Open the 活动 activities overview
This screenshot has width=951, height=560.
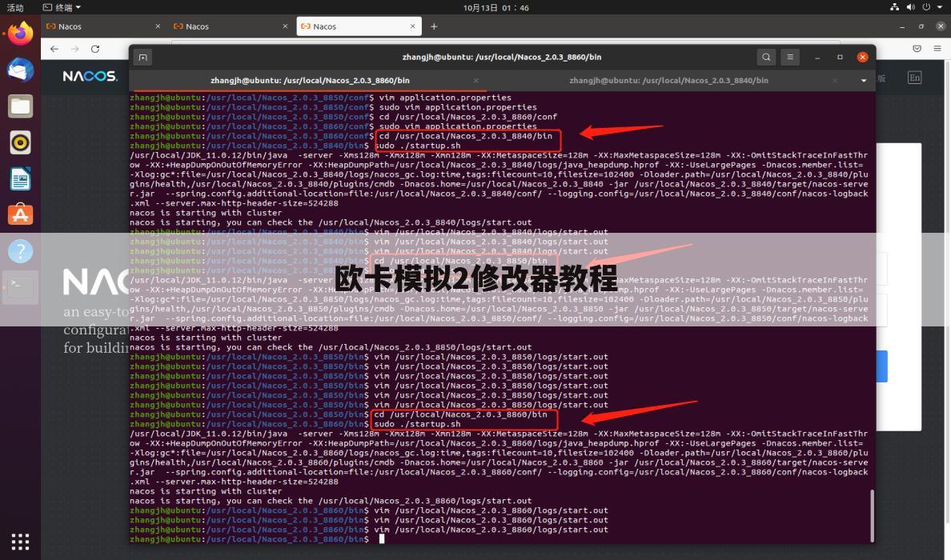click(x=15, y=7)
